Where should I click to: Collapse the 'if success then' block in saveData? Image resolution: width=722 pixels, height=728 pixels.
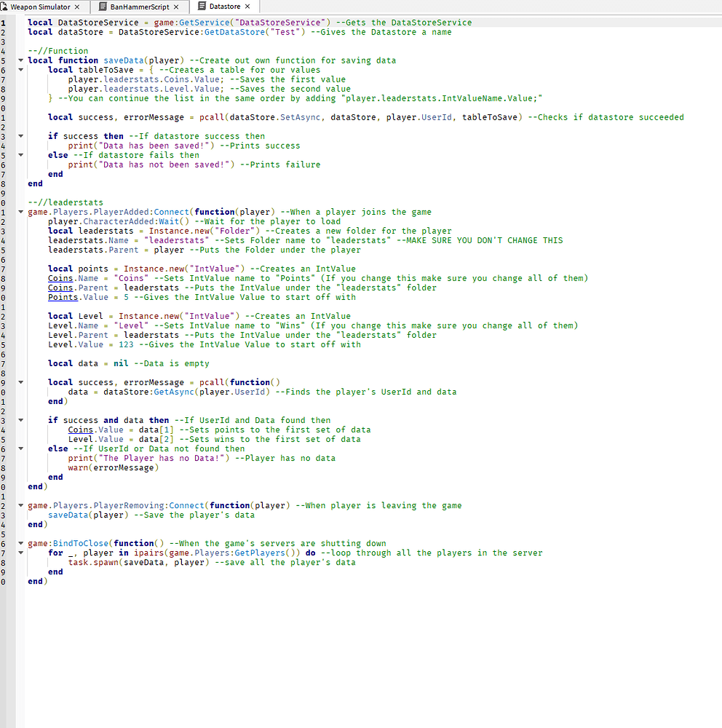coord(20,136)
